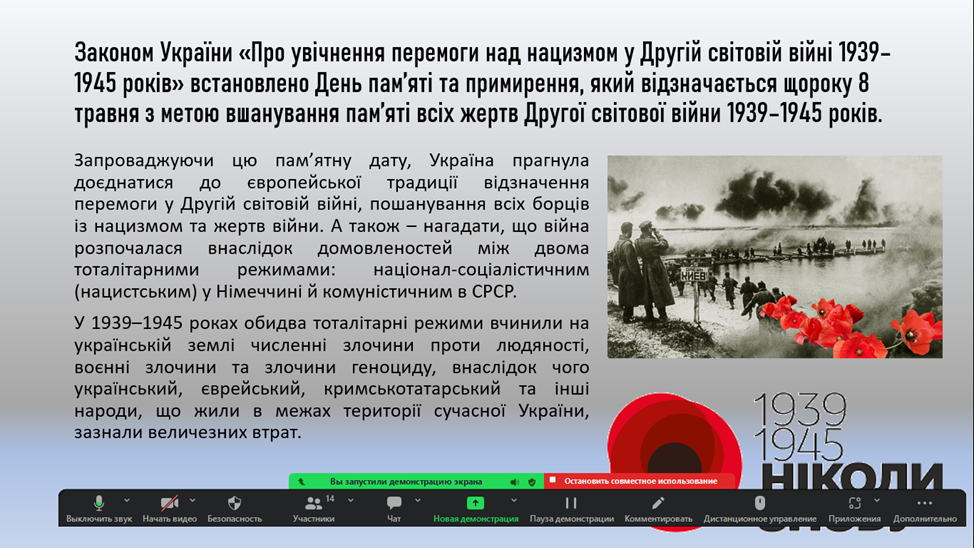Open the Apps panel
The width and height of the screenshot is (974, 548).
854,504
